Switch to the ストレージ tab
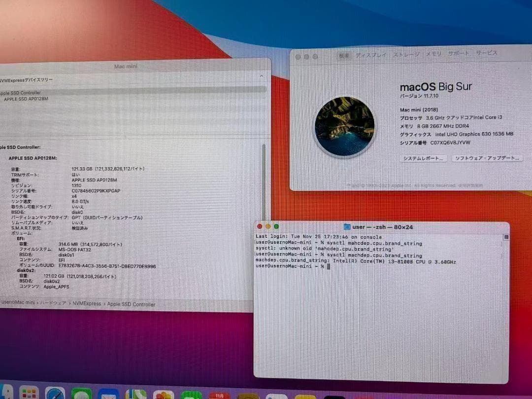This screenshot has height=399, width=532. [x=407, y=55]
